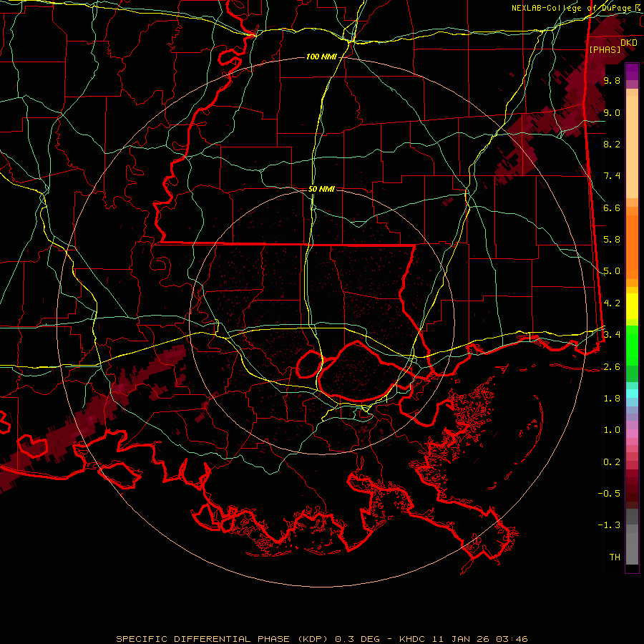Click the 0.2 value on the scale
The image size is (644, 644).
[612, 462]
